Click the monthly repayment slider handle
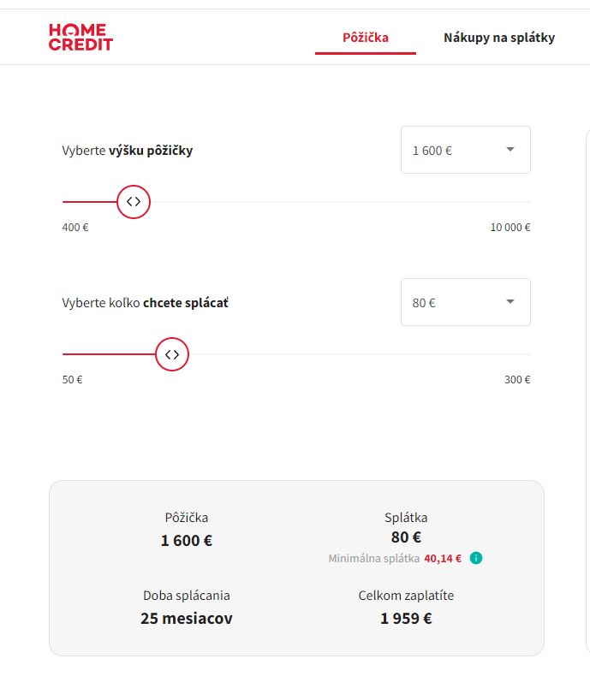Screen dimensions: 590x700 [172, 354]
